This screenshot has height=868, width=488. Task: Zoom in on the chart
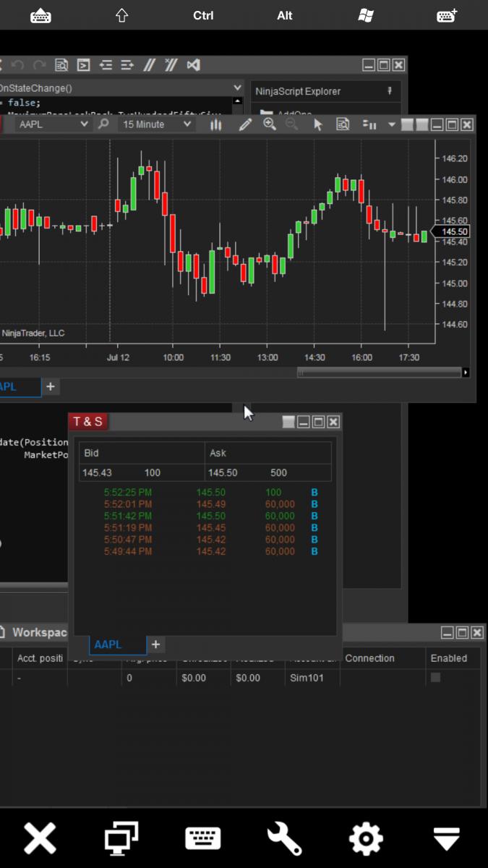click(270, 124)
